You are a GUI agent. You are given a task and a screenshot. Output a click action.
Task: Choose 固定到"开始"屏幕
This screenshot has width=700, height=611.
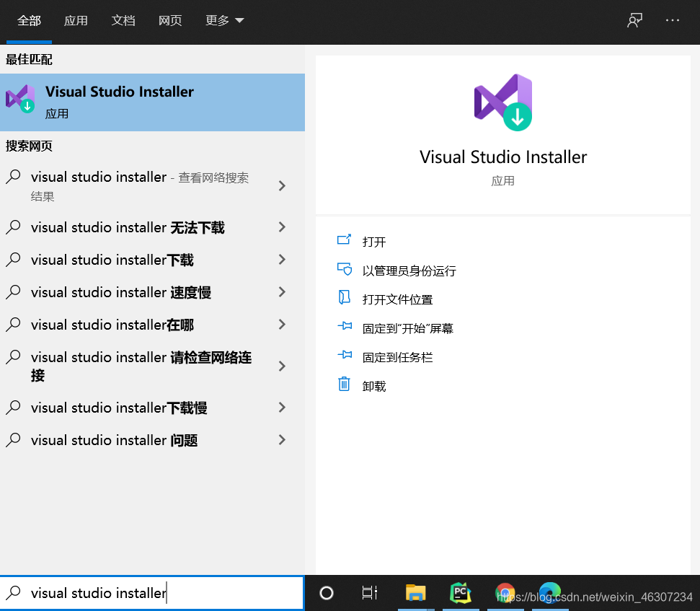pos(407,328)
